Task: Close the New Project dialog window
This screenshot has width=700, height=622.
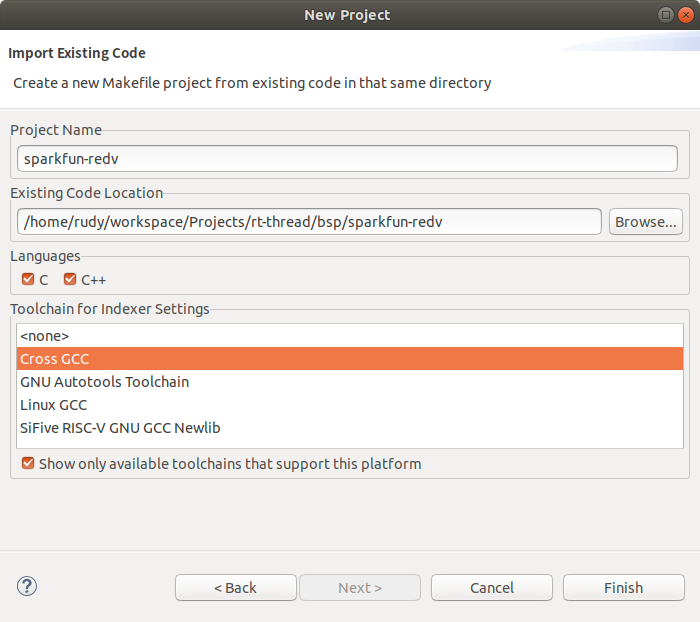Action: pos(685,15)
